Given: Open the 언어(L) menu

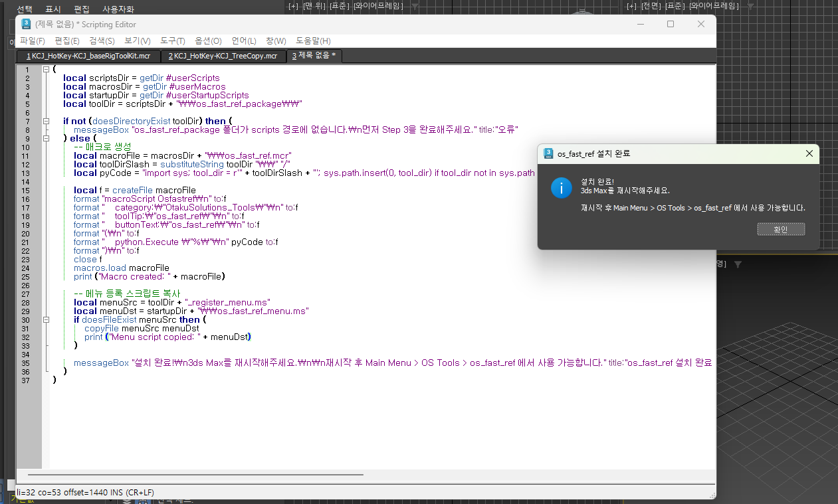Looking at the screenshot, I should pos(244,41).
